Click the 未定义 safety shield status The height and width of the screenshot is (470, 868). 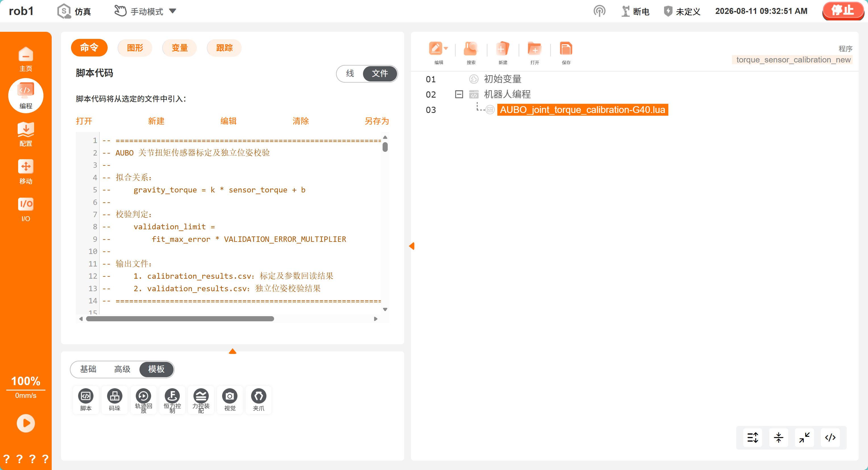pyautogui.click(x=682, y=11)
